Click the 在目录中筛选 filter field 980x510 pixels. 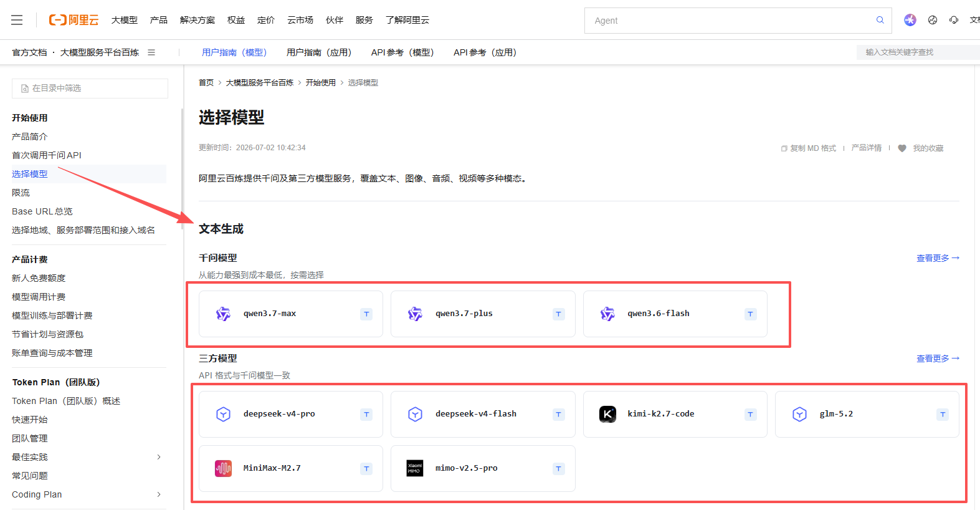[90, 89]
